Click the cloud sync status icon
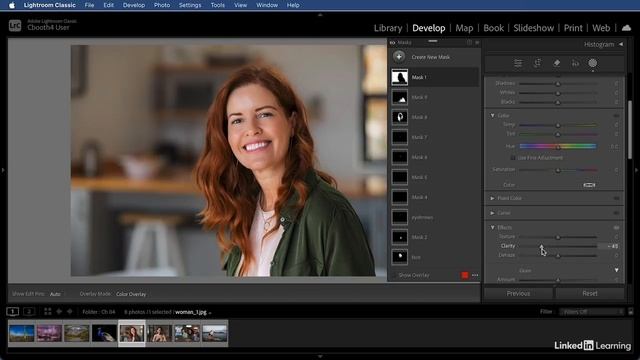The height and width of the screenshot is (360, 640). tap(626, 28)
